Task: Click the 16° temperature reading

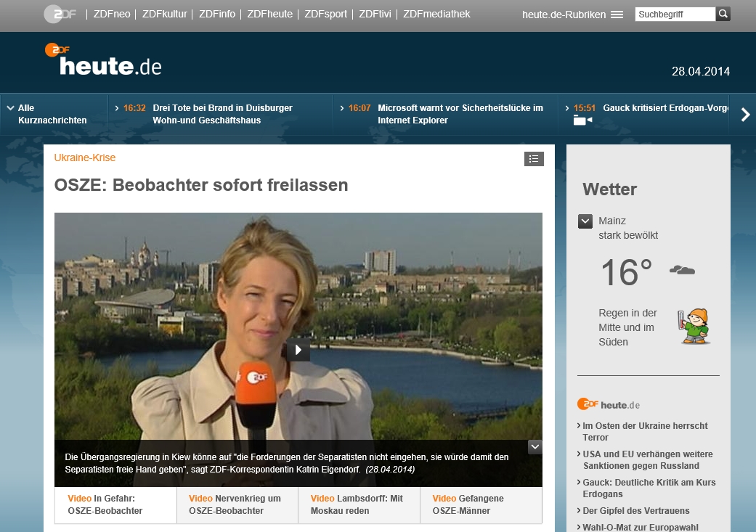Action: [626, 272]
